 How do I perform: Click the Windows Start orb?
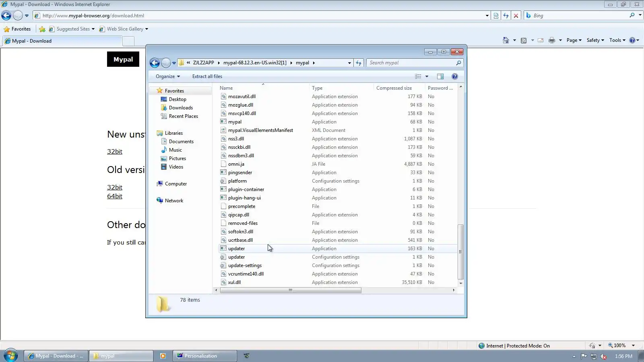coord(10,356)
